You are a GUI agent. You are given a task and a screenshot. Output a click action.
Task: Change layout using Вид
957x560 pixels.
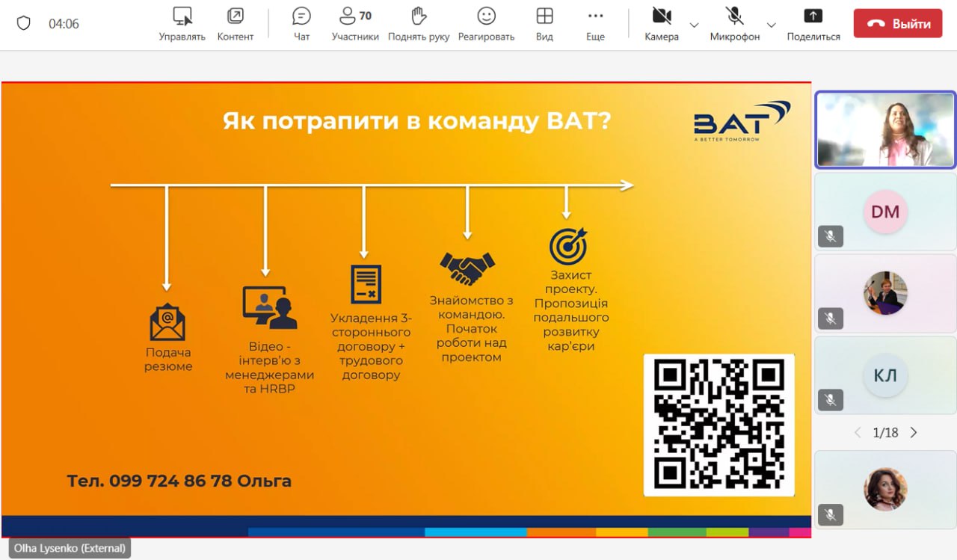pos(544,24)
